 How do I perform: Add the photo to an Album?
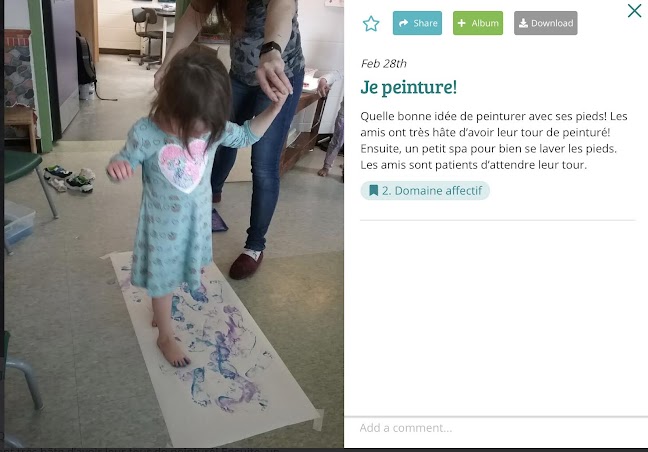pyautogui.click(x=478, y=23)
